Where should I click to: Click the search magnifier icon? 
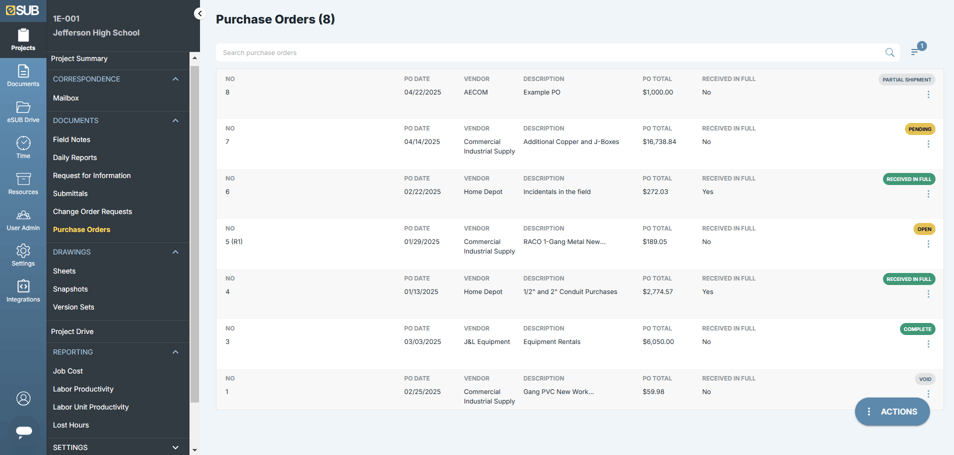tap(889, 53)
